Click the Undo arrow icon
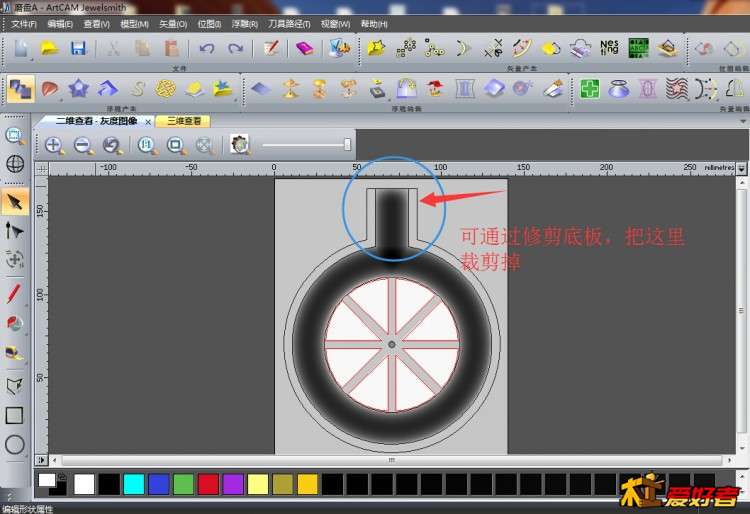750x514 pixels. pos(206,48)
